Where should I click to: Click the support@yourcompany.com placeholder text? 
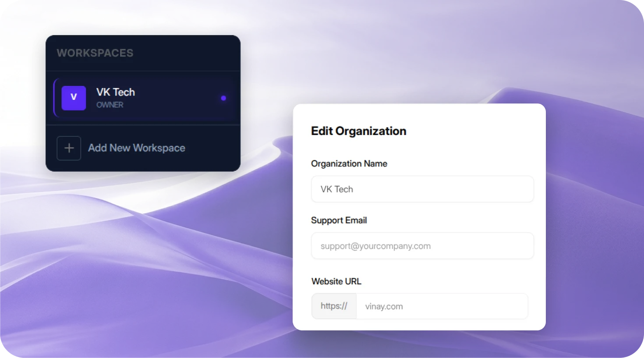(x=375, y=246)
